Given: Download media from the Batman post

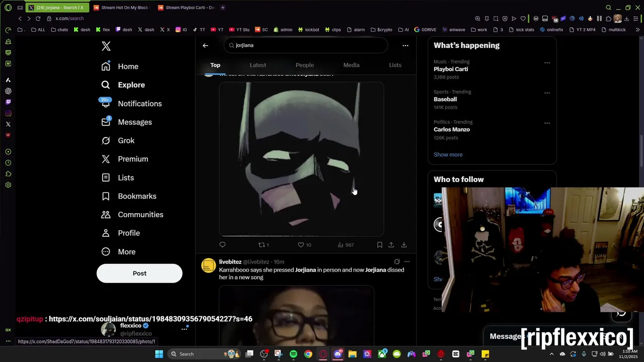Looking at the screenshot, I should coord(404,245).
